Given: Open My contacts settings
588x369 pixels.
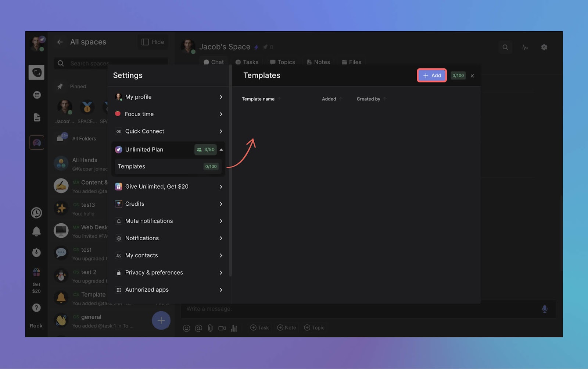Looking at the screenshot, I should tap(168, 255).
